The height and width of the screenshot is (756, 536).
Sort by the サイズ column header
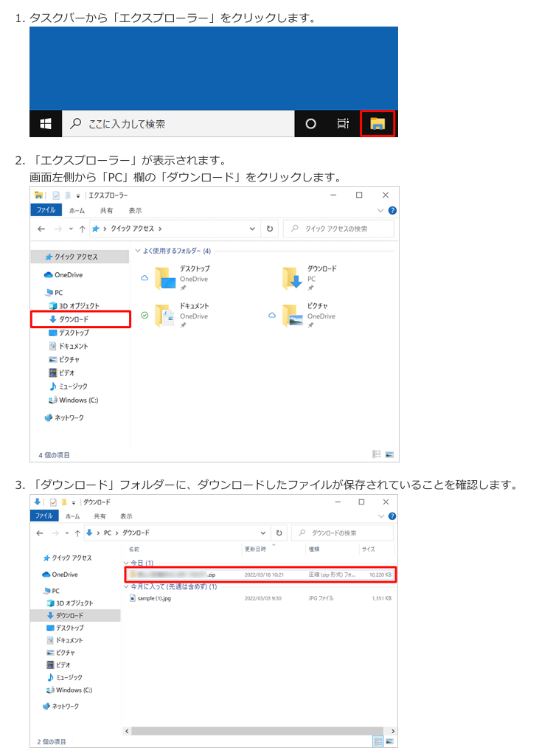pyautogui.click(x=368, y=549)
